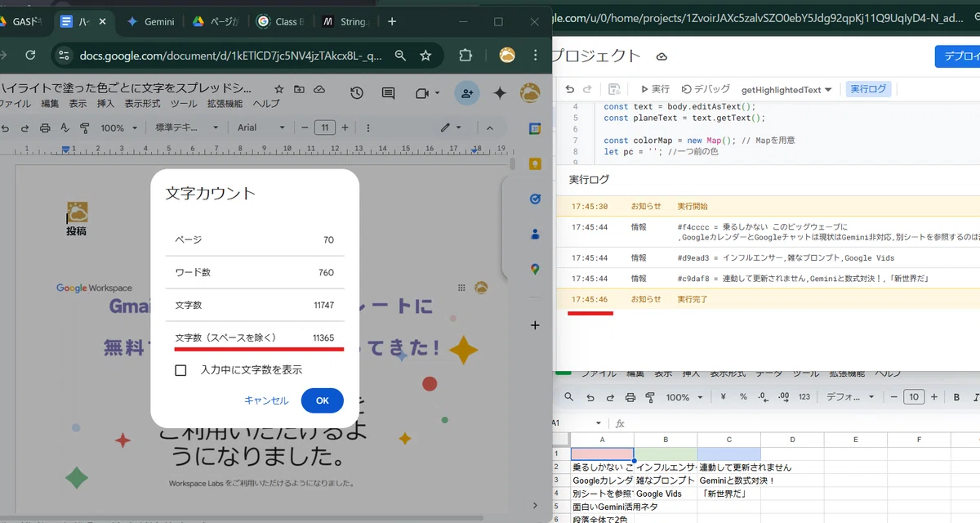Expand Docs 100% zoom dropdown

coord(118,127)
